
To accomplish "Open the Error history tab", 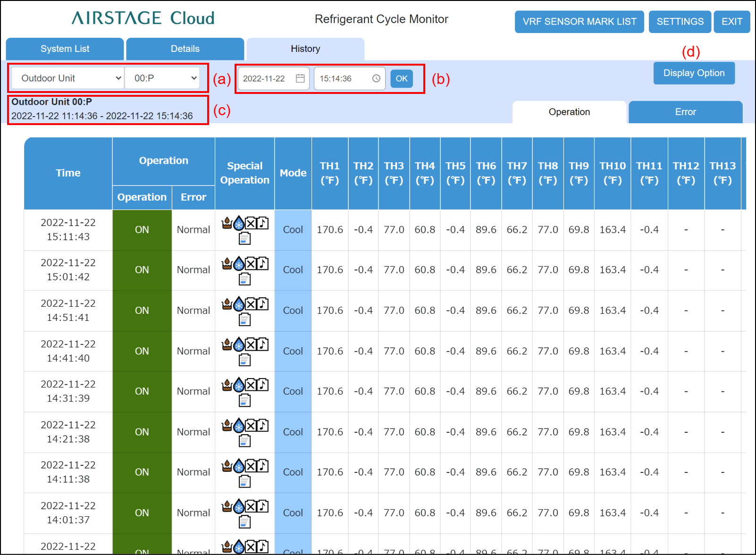I will click(x=685, y=112).
